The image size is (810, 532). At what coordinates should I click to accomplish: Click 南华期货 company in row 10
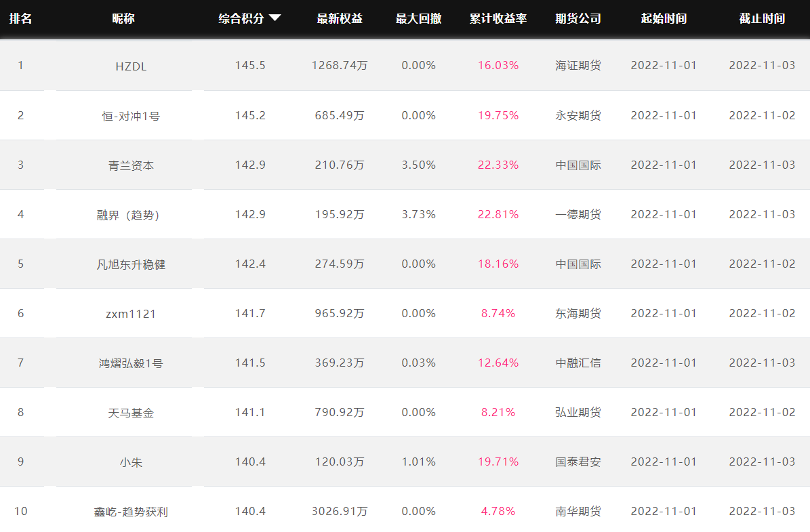click(x=578, y=511)
